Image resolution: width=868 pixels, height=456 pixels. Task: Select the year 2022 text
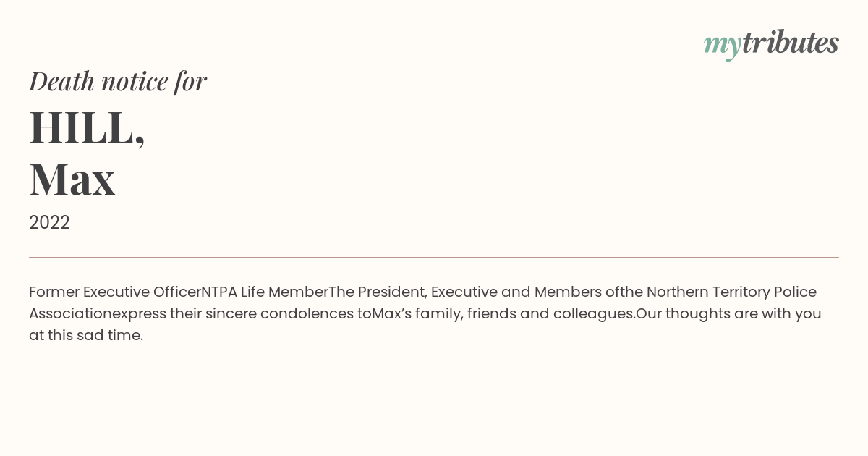pyautogui.click(x=49, y=222)
